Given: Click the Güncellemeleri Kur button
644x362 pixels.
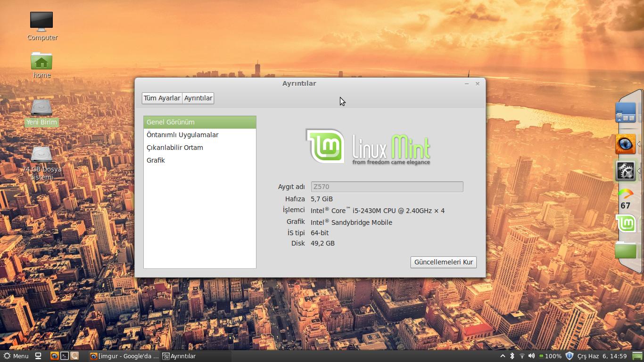Looking at the screenshot, I should point(444,262).
